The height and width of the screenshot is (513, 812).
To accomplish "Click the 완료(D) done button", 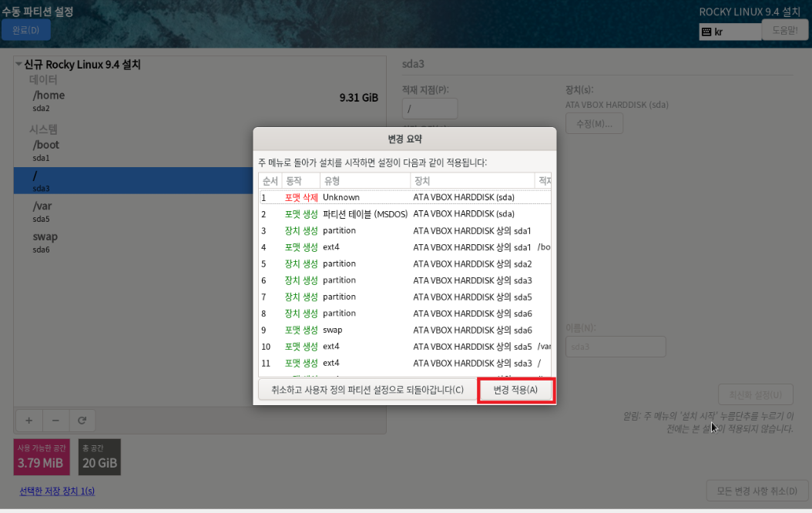I will 26,30.
